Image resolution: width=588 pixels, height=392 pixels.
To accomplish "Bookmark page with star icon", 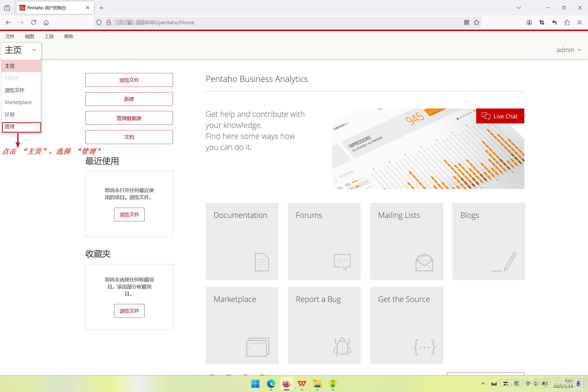I will [476, 22].
